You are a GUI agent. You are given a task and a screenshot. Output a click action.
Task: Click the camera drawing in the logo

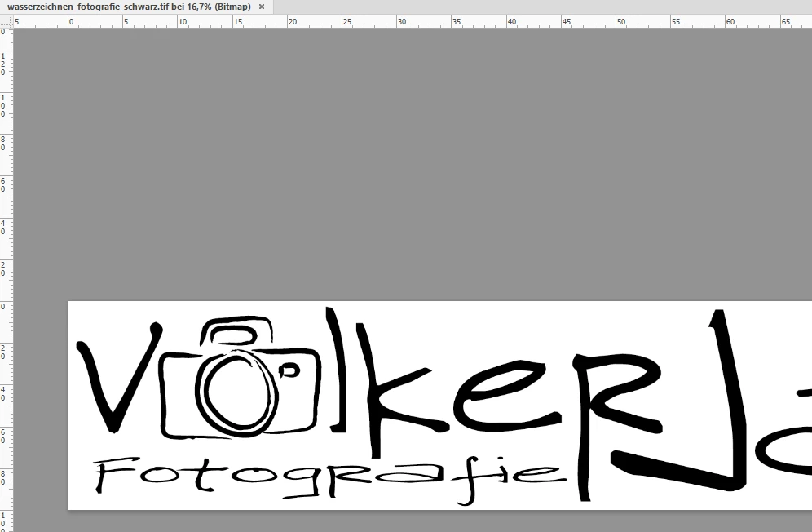coord(241,378)
